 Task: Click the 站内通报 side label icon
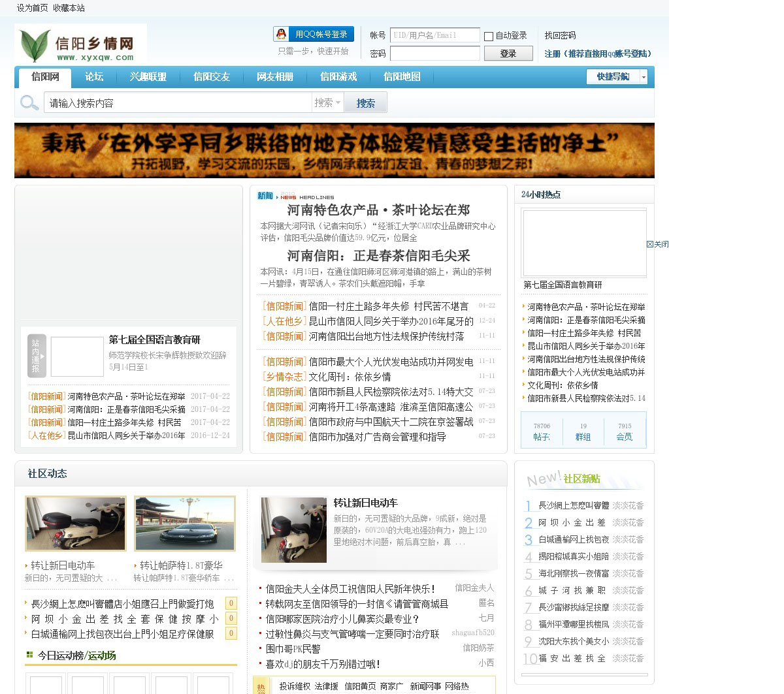pos(37,356)
